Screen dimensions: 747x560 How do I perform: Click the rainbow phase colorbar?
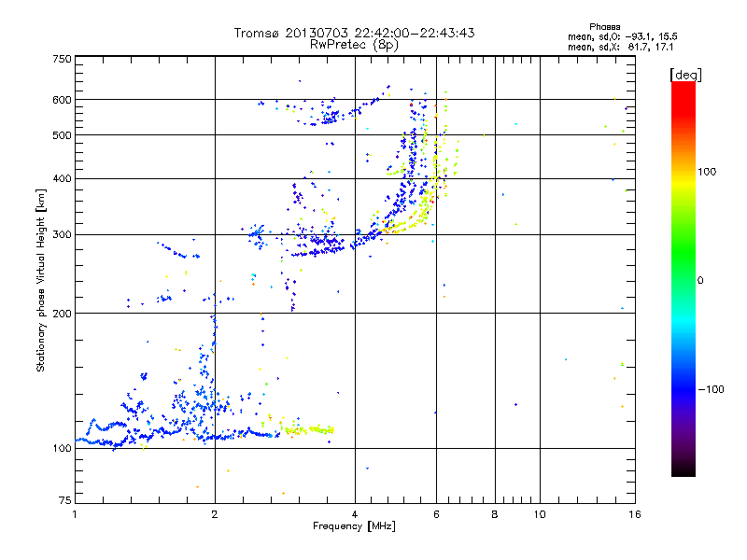click(x=684, y=279)
